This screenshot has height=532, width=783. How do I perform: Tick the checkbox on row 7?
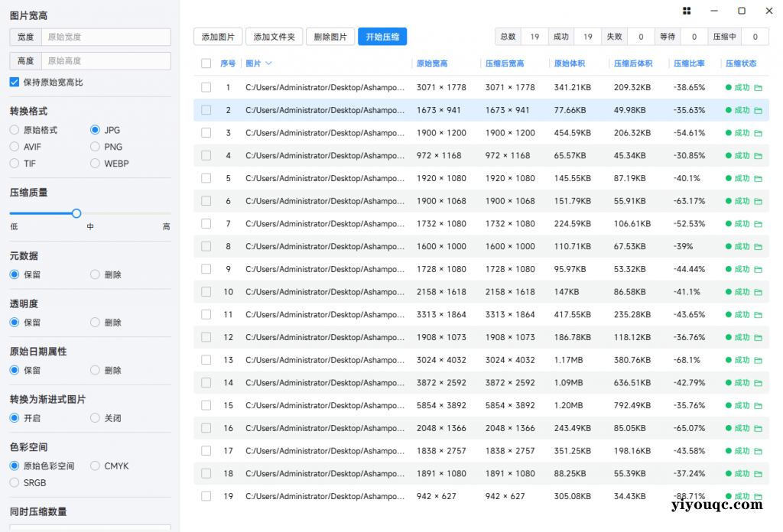coord(205,223)
